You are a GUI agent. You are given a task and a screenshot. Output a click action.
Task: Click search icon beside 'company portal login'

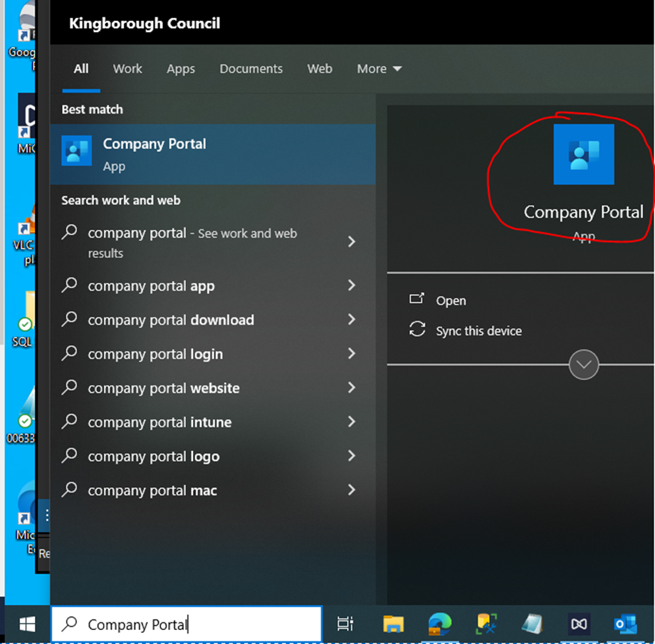[70, 353]
